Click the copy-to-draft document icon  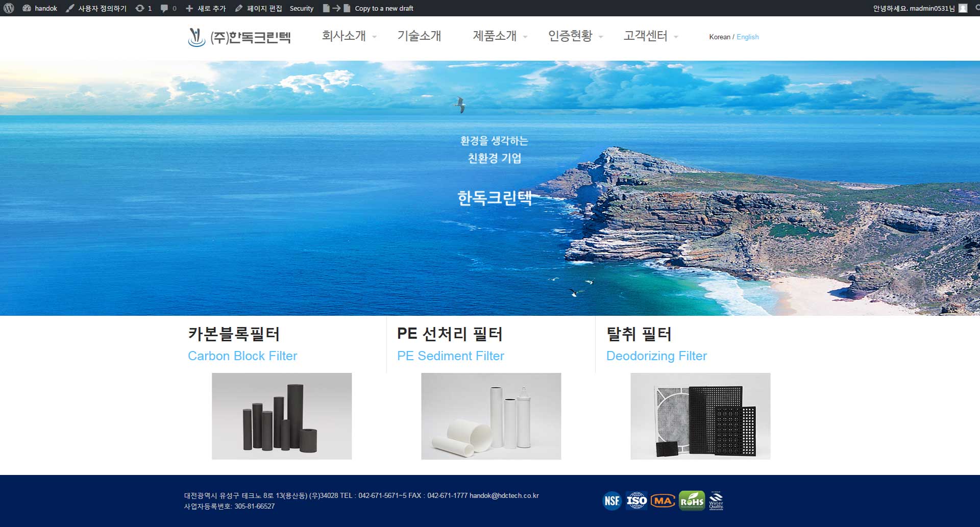[x=336, y=8]
